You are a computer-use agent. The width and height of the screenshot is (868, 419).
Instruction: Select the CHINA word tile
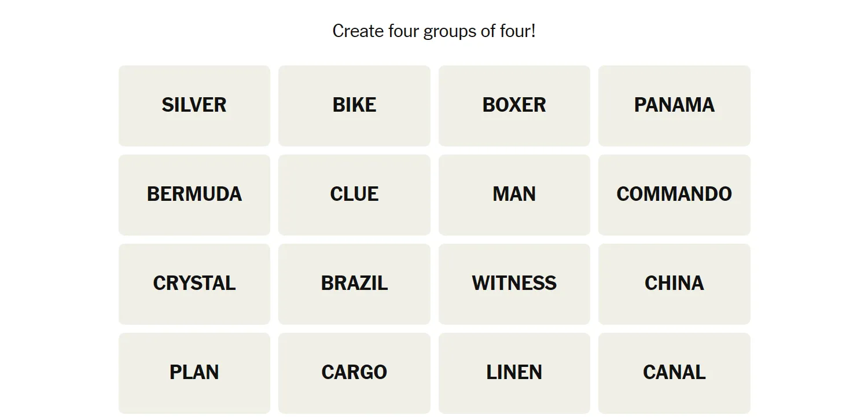click(x=674, y=284)
